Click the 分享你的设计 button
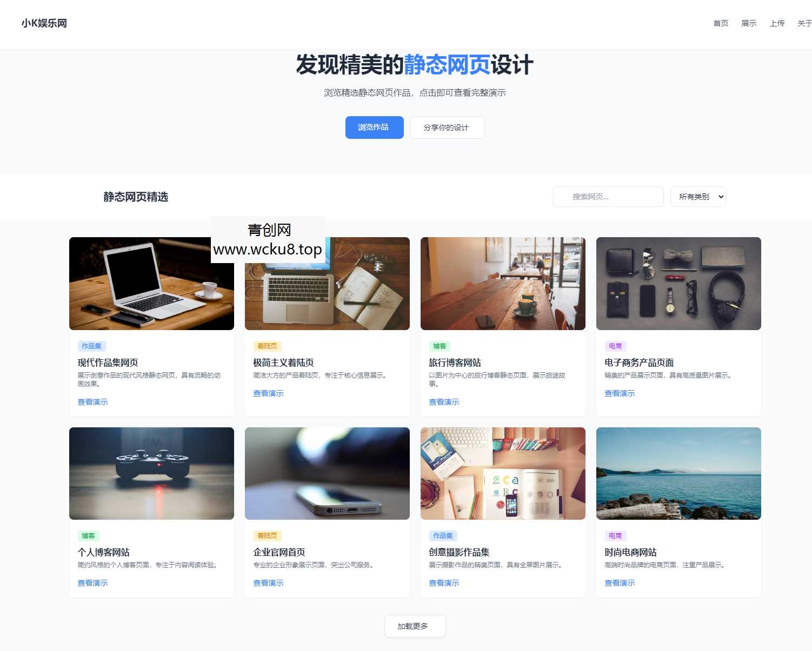The width and height of the screenshot is (812, 651). tap(447, 127)
